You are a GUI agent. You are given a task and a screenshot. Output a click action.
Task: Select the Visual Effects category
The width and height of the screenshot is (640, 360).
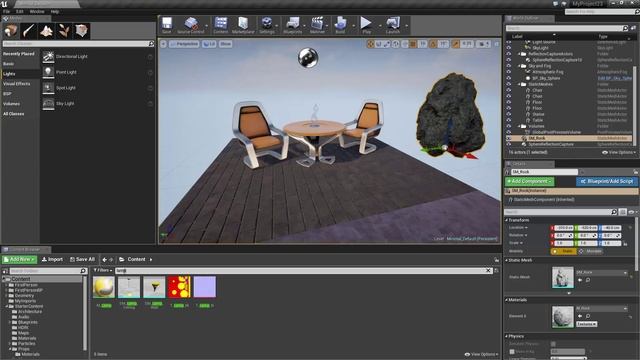point(20,84)
